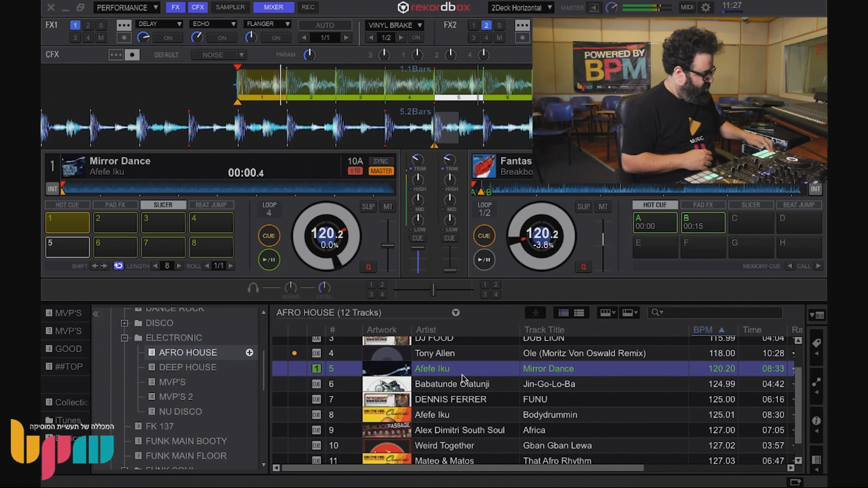This screenshot has height=488, width=868.
Task: Click the search magnifier icon
Action: (655, 313)
